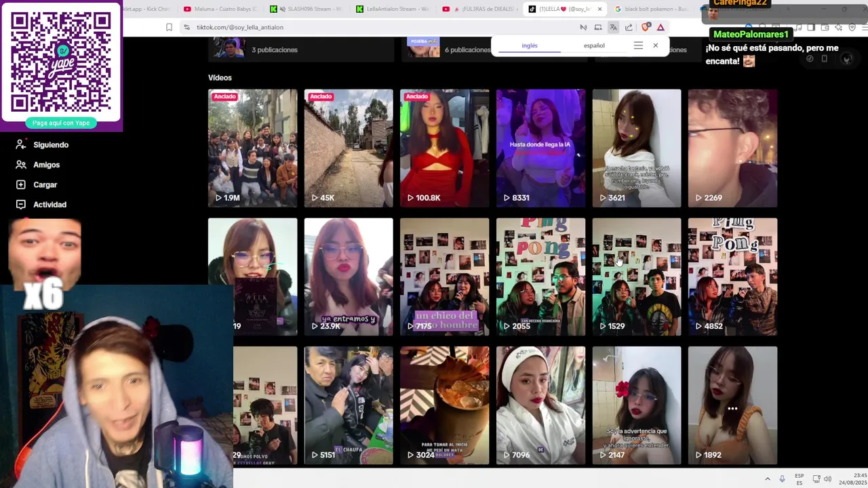
Task: Open the Actividad notifications panel
Action: [x=41, y=205]
